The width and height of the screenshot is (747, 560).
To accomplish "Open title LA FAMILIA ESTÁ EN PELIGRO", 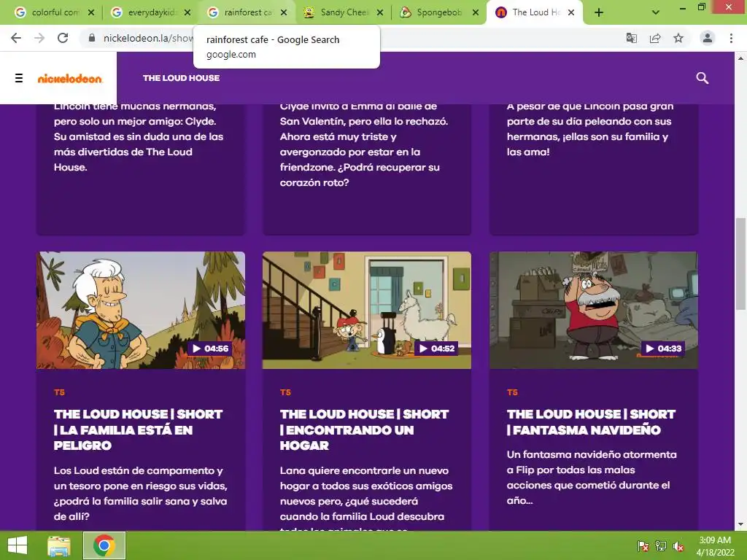I will click(138, 429).
